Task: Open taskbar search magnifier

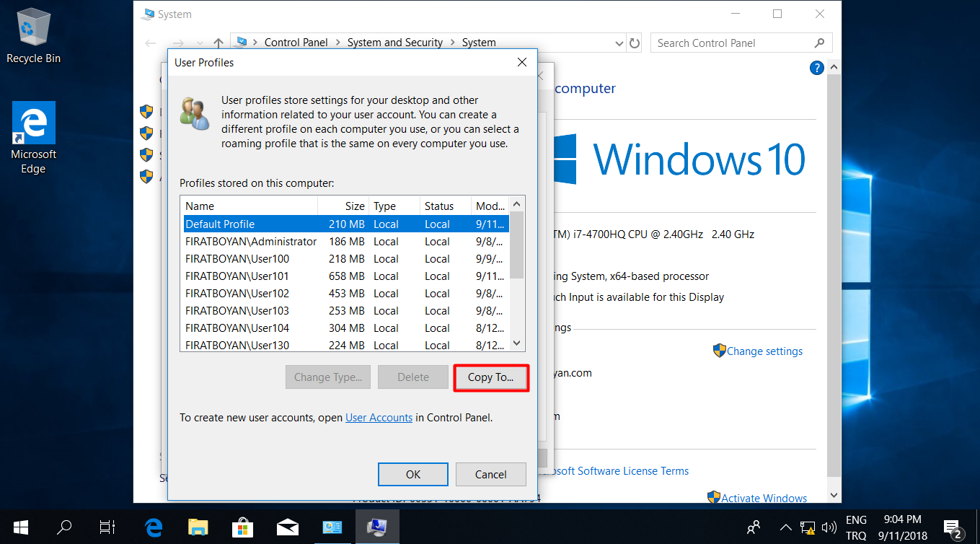Action: point(64,527)
